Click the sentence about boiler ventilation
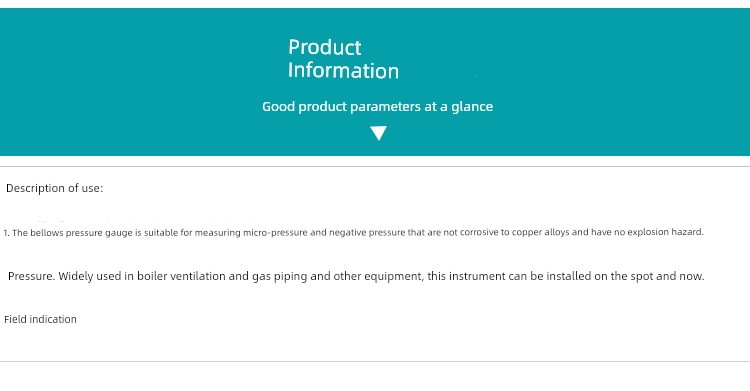 click(356, 276)
